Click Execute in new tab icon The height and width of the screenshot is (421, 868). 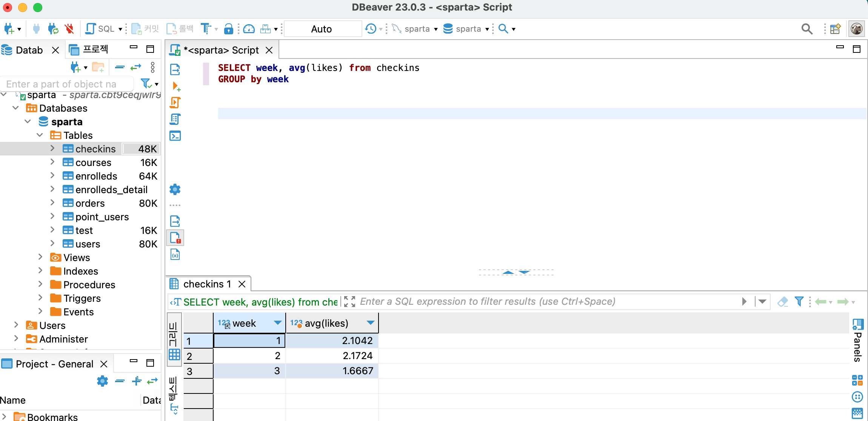(175, 86)
